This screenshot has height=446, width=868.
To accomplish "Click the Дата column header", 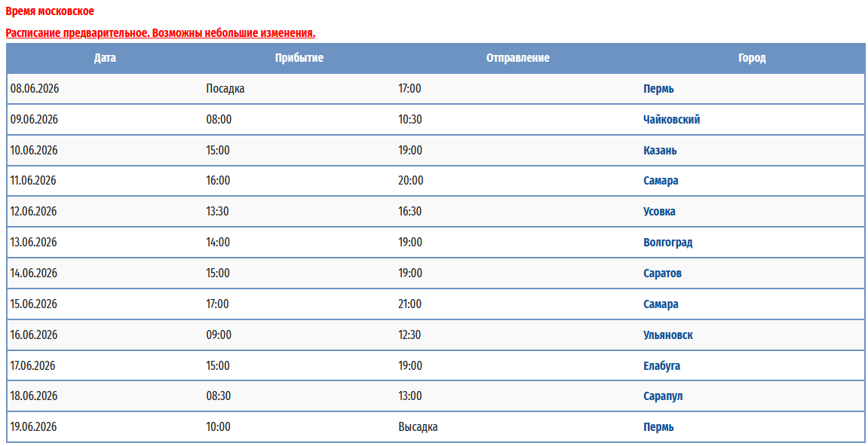I will [105, 58].
